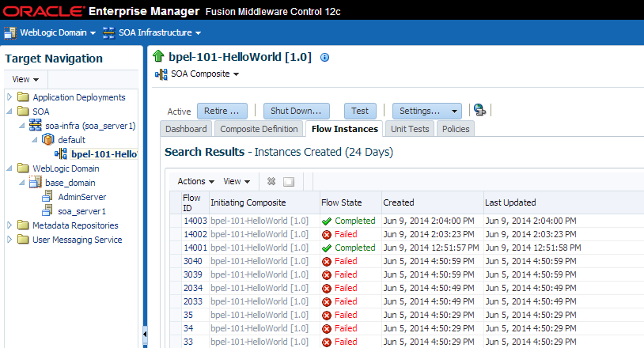
Task: Select the User Messaging Service folder icon
Action: pos(23,239)
